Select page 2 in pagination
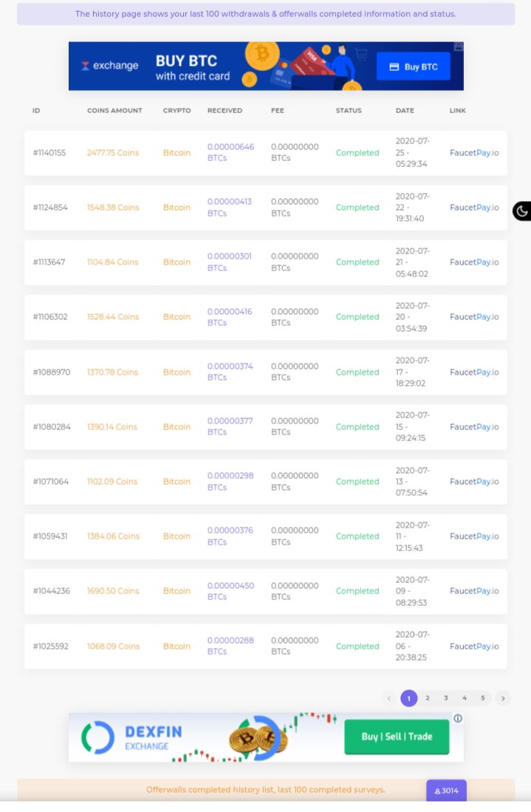The height and width of the screenshot is (812, 531). [428, 698]
